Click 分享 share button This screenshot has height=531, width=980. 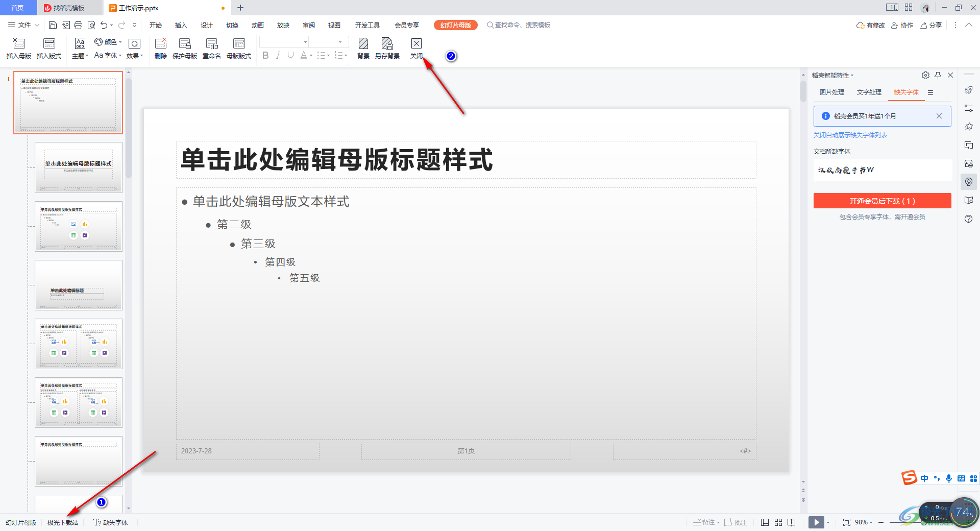tap(931, 25)
